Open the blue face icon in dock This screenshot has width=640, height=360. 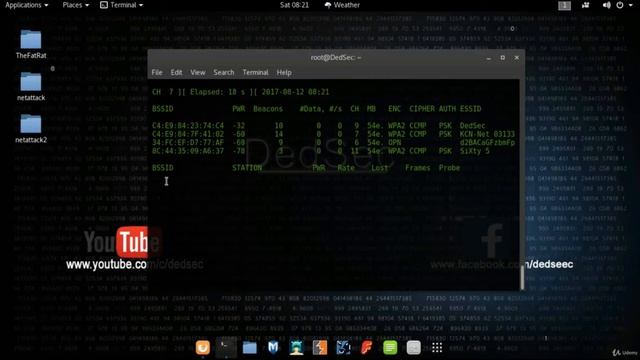(x=343, y=347)
